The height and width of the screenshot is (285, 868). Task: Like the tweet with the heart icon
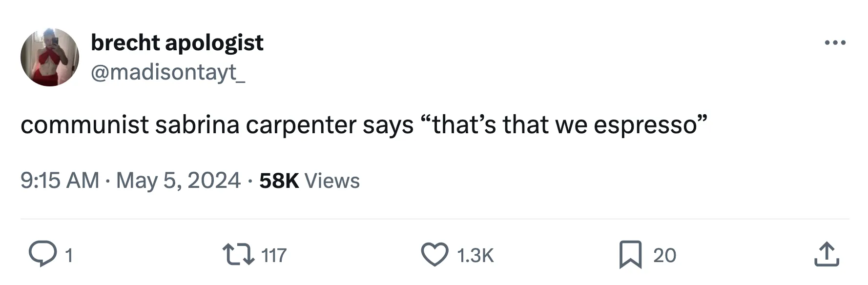(x=434, y=255)
